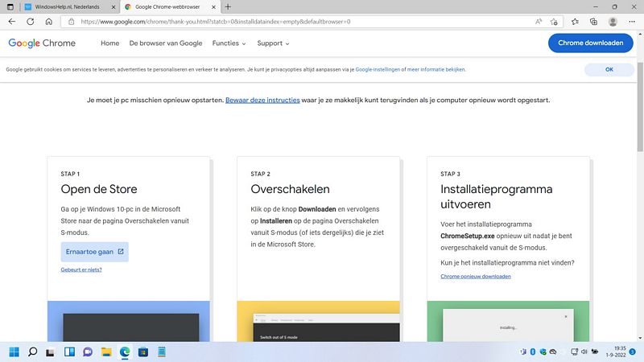This screenshot has height=362, width=644.
Task: Open the clock and date flyout
Action: [x=616, y=352]
